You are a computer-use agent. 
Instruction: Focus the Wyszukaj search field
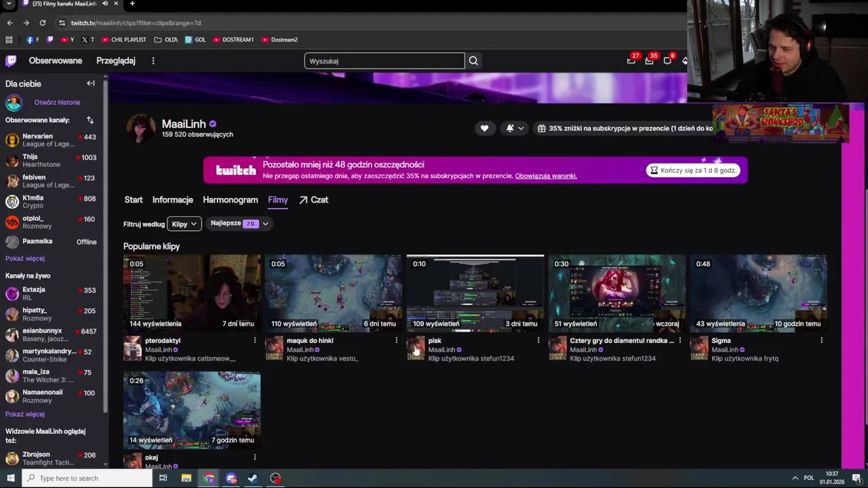(x=384, y=61)
